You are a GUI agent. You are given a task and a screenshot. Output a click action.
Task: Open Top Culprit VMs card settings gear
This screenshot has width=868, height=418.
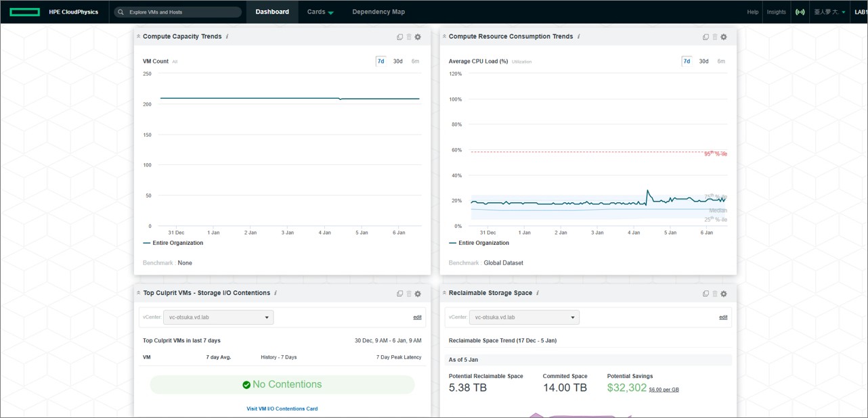coord(418,294)
